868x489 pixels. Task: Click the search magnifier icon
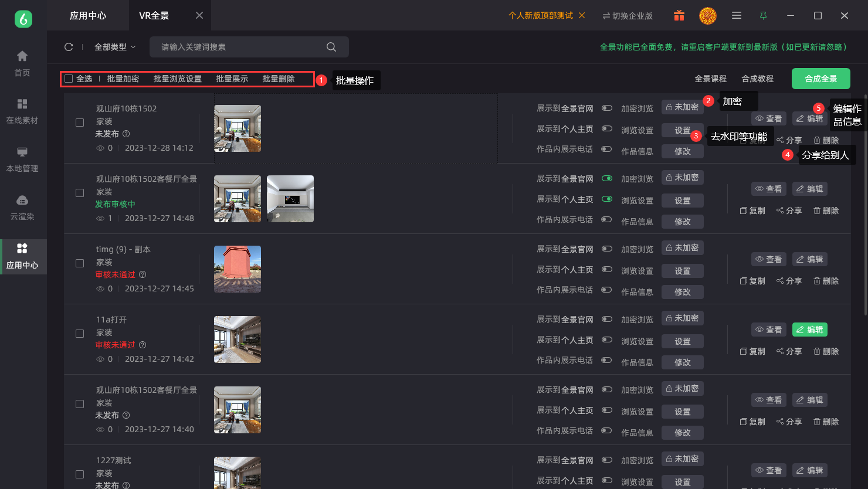coord(331,47)
